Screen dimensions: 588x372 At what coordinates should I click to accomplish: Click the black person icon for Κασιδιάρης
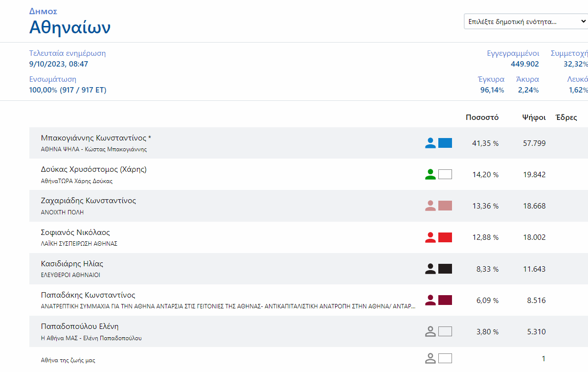(430, 269)
